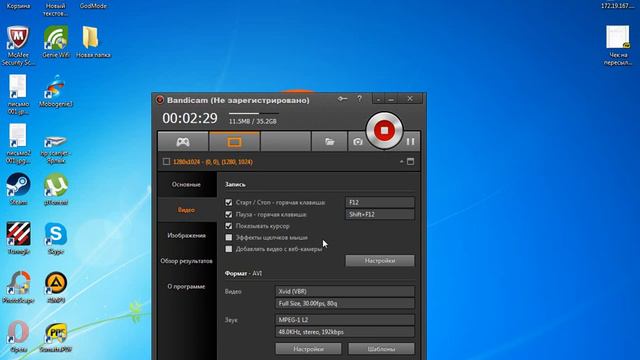Viewport: 640px width, 360px height.
Task: Launch Skype from the desktop
Action: 56,238
